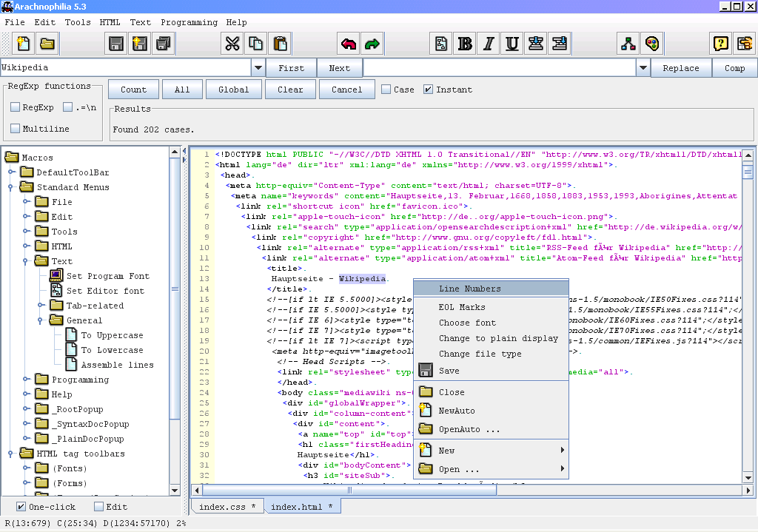Click the Wikipedia search input field
Screen dimensions: 758x532
pos(126,67)
